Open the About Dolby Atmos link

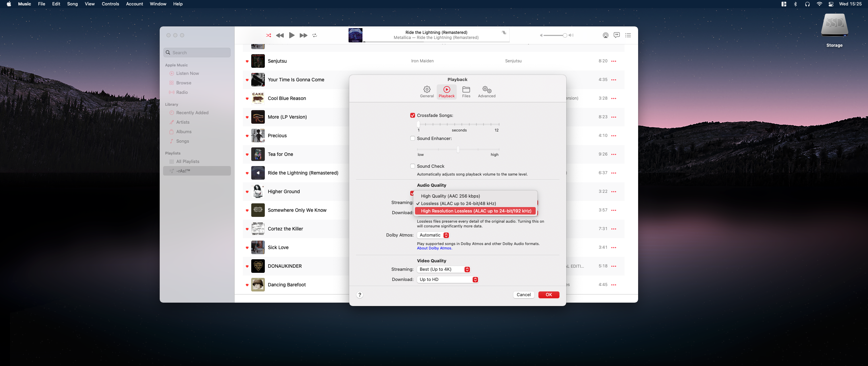pos(434,248)
